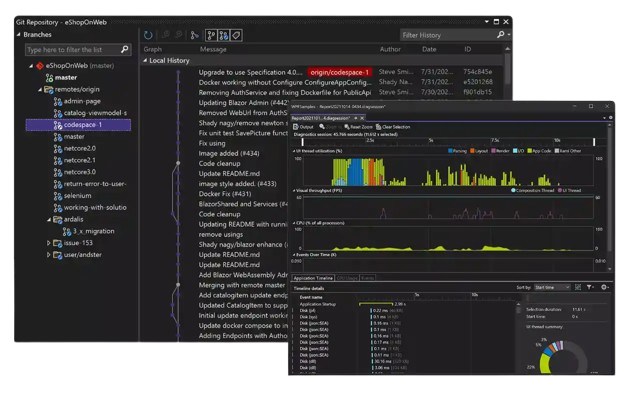Sort commits by the Date column header
Screen dimensions: 631x395
(x=429, y=49)
